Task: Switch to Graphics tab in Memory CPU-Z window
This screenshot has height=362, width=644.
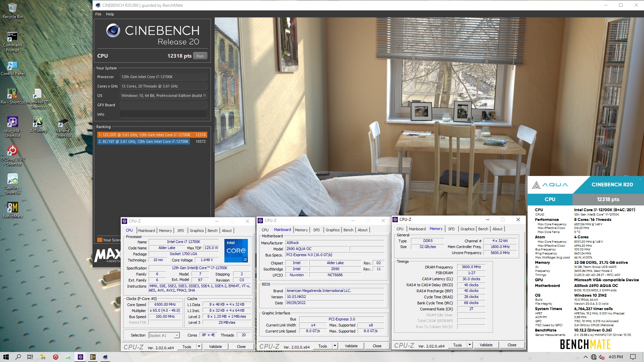Action: coord(468,229)
